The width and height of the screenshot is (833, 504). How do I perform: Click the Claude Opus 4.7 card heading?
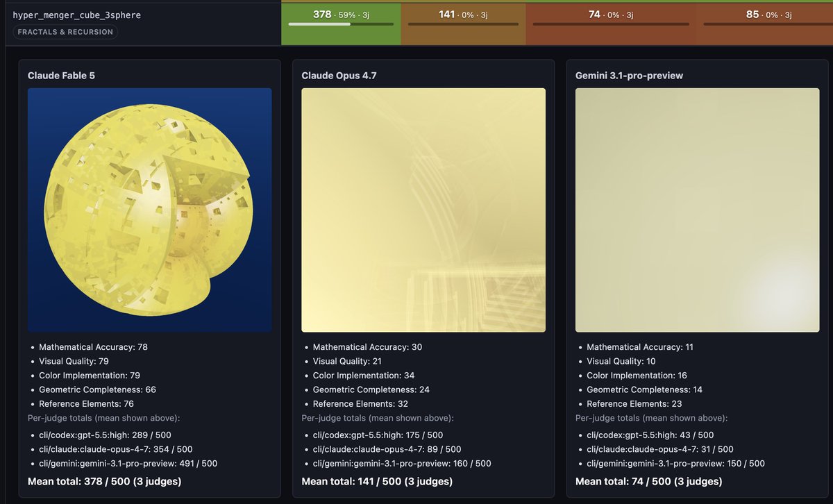339,76
